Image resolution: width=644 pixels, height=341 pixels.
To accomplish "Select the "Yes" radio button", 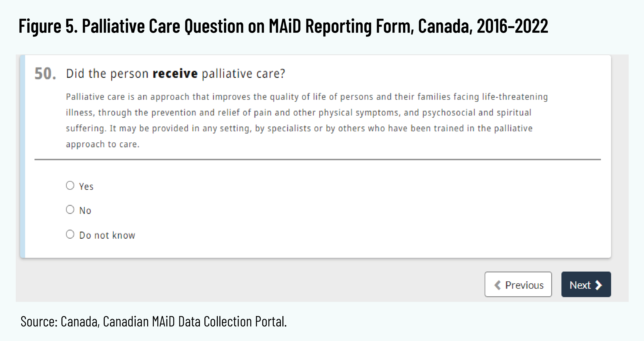I will (70, 186).
